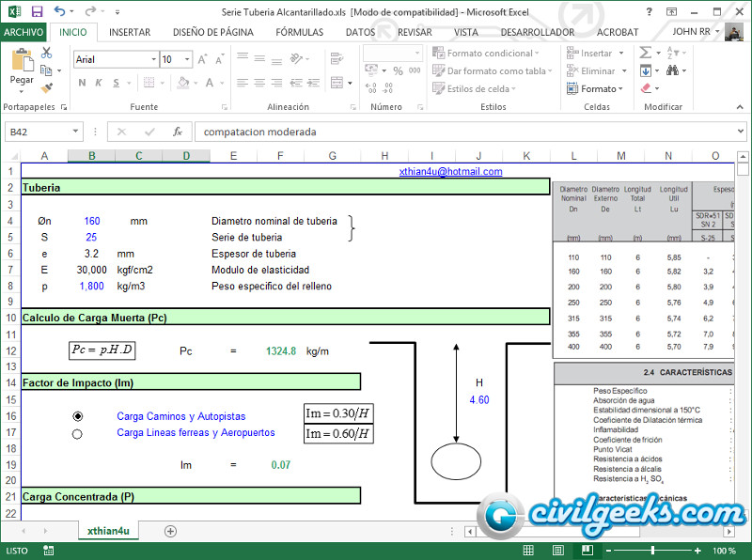Image resolution: width=752 pixels, height=560 pixels.
Task: Select Carga Lineas ferreas y Aeropuertos radio button
Action: click(x=77, y=433)
